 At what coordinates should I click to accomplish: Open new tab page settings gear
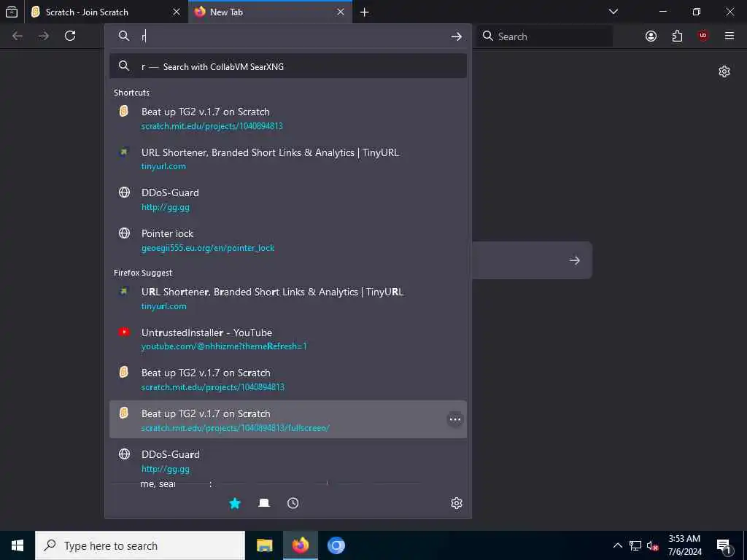(x=724, y=71)
